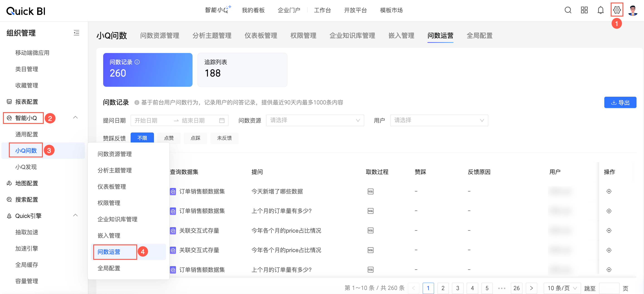View SQL for second 今年各个月的price占比情况 row
The height and width of the screenshot is (294, 644).
point(371,250)
